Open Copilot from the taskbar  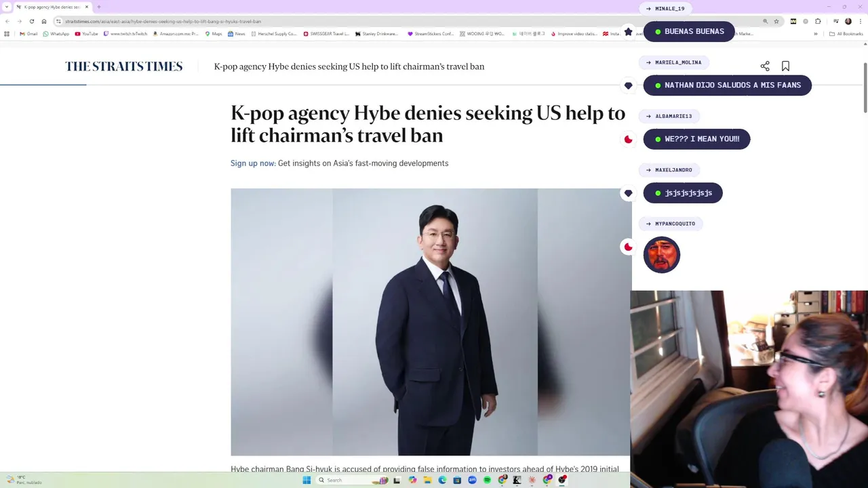[x=413, y=480]
